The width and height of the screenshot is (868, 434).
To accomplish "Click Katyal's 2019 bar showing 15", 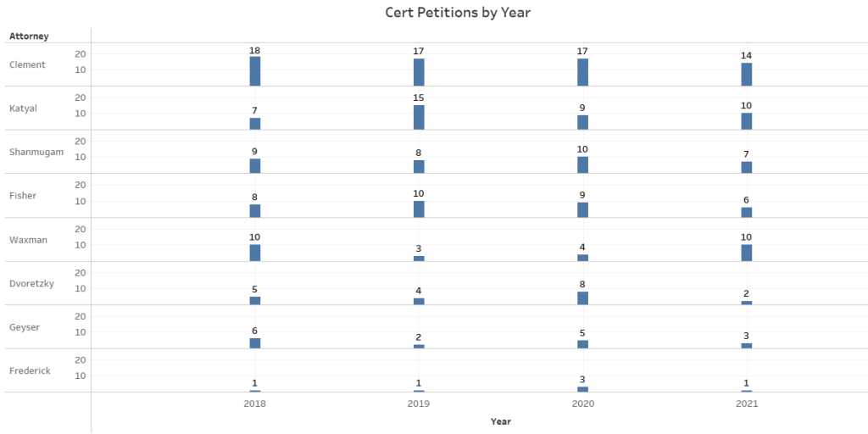I will [x=419, y=118].
